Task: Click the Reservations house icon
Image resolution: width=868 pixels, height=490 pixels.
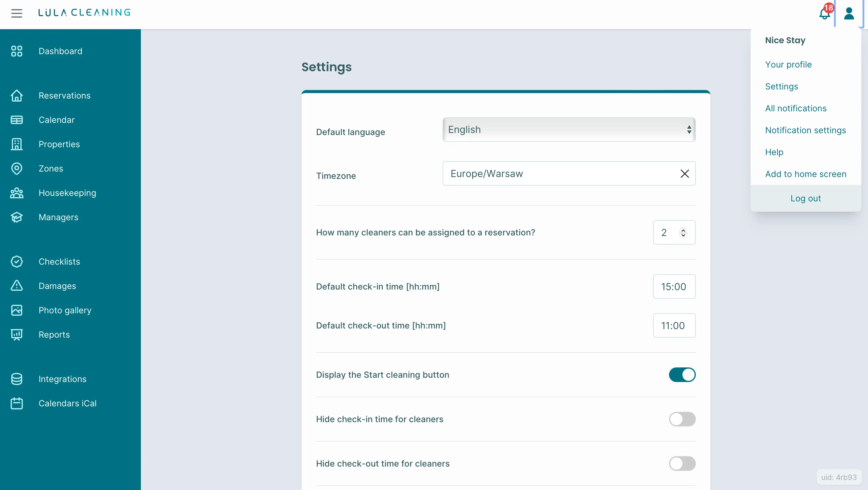Action: (16, 96)
